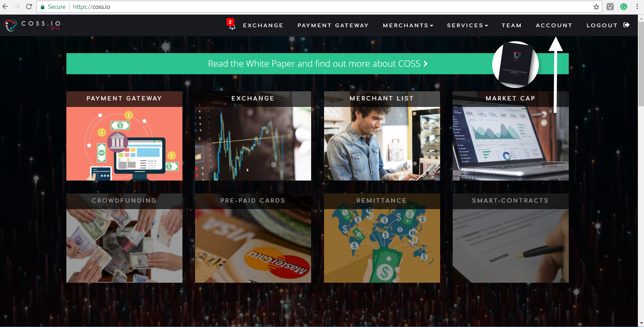
Task: Open Chrome's three-dot menu
Action: [x=637, y=6]
